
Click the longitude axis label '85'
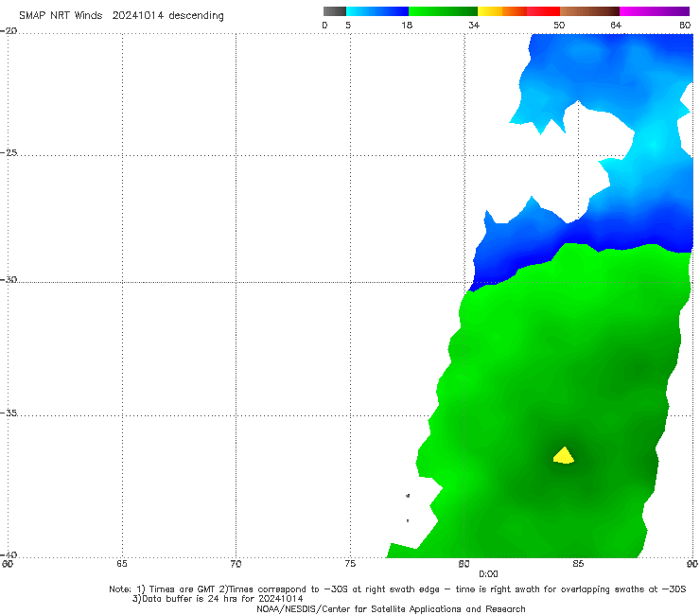click(x=578, y=564)
